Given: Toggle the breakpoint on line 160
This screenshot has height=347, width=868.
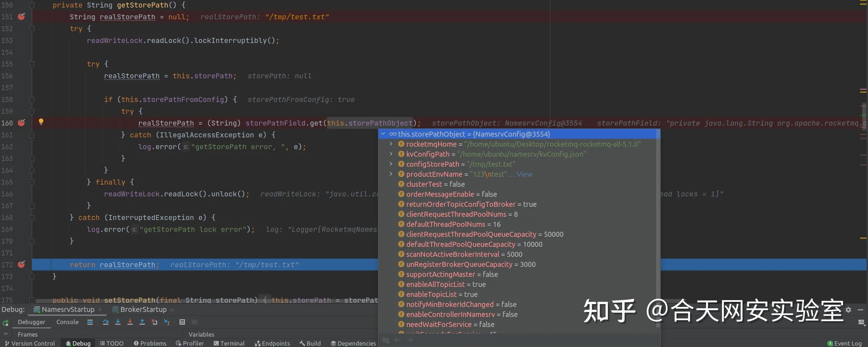Looking at the screenshot, I should 21,123.
